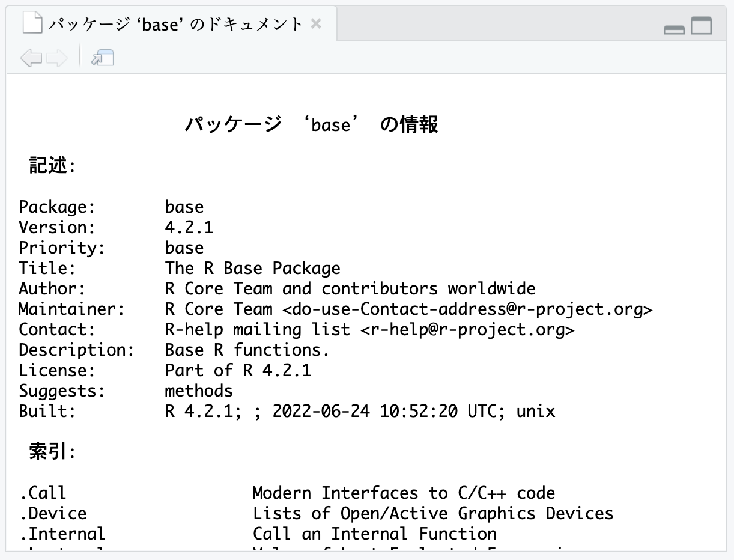Show document in new window icon
The width and height of the screenshot is (734, 560).
pyautogui.click(x=102, y=58)
